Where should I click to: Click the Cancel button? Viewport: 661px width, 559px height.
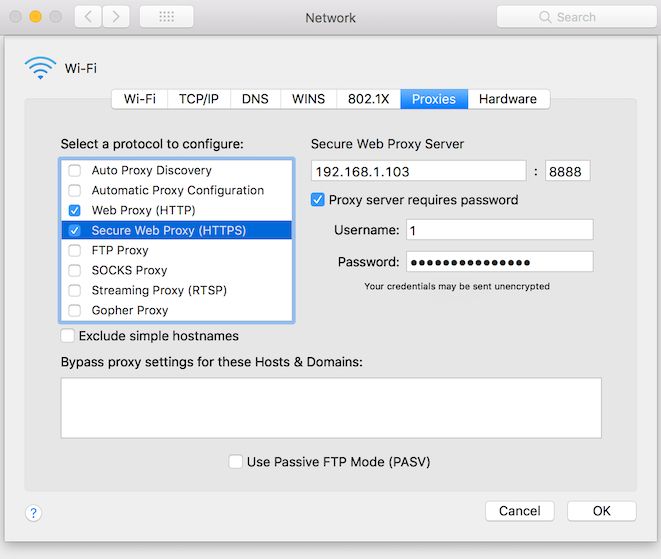click(519, 511)
